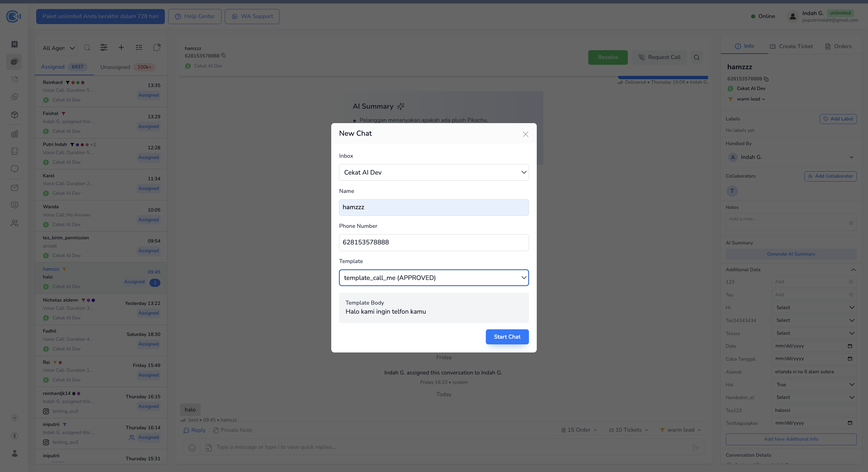The image size is (868, 472).
Task: Click Generate AI Summary button
Action: (x=791, y=254)
